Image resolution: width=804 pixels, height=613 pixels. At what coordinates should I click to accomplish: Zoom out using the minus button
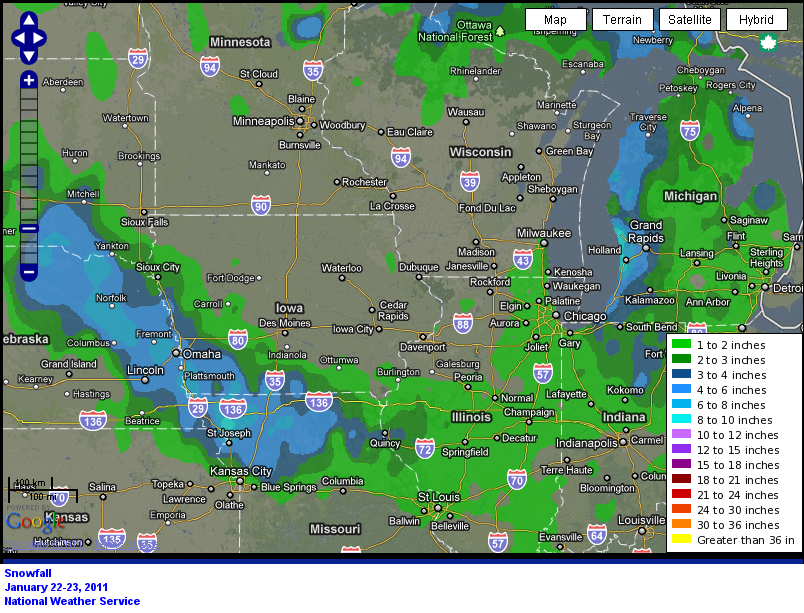coord(29,272)
